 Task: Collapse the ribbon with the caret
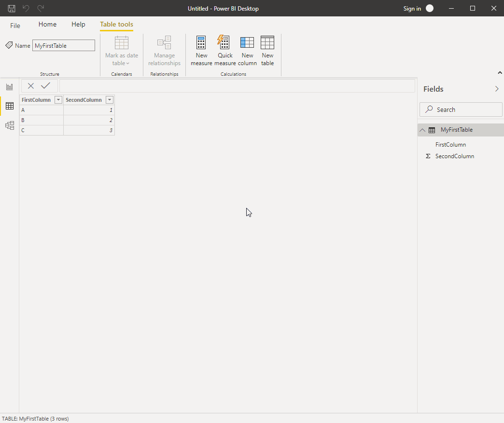coord(500,72)
